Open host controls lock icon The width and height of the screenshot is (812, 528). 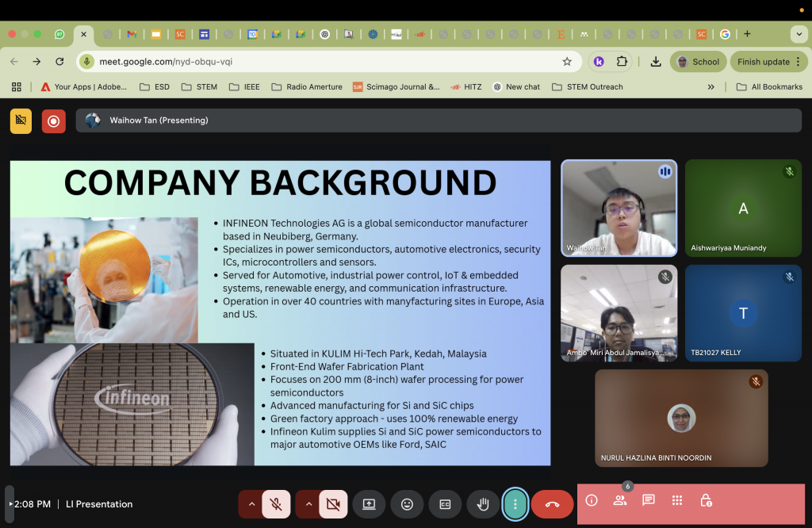click(x=706, y=500)
